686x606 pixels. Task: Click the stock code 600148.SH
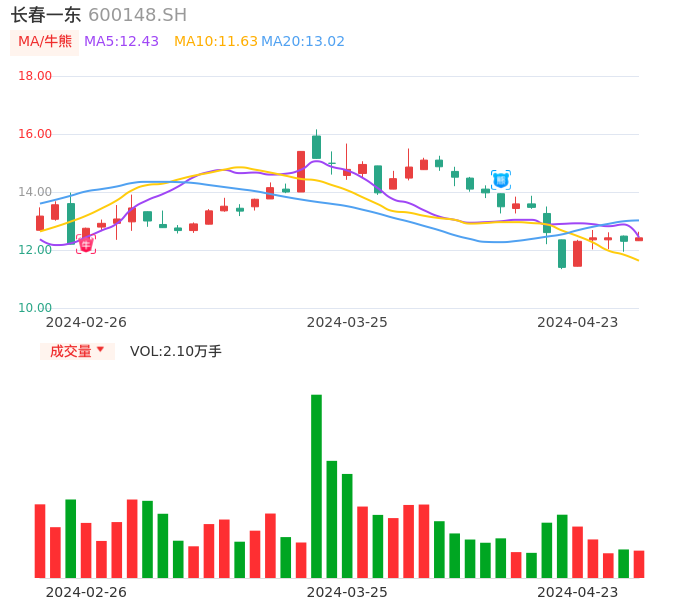(137, 15)
